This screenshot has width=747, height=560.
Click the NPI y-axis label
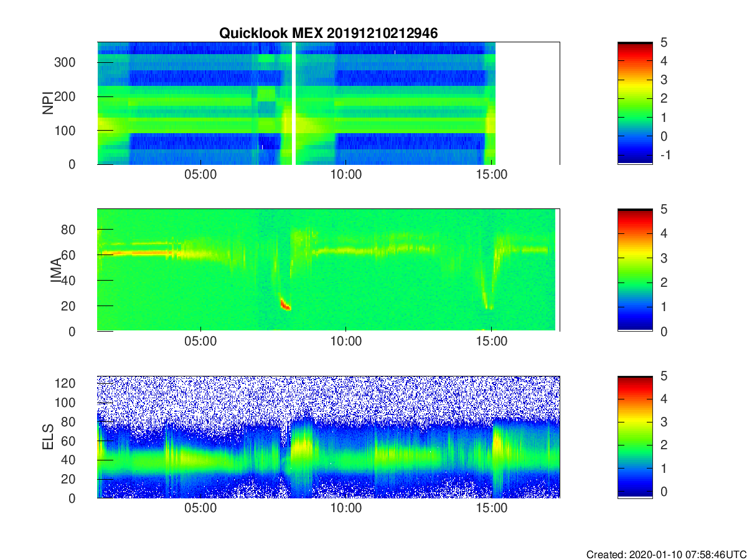[47, 103]
